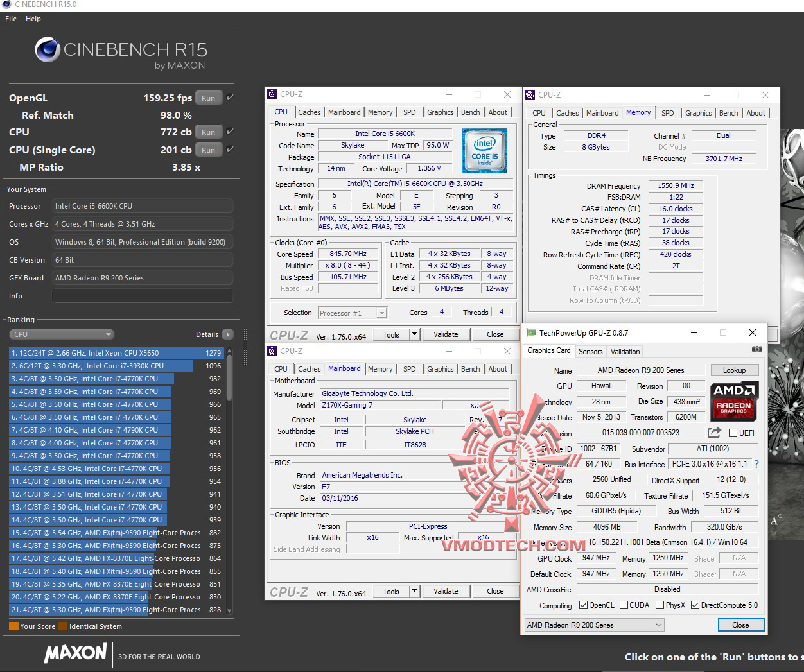Click Lookup button in GPU-Z
804x672 pixels.
[734, 370]
